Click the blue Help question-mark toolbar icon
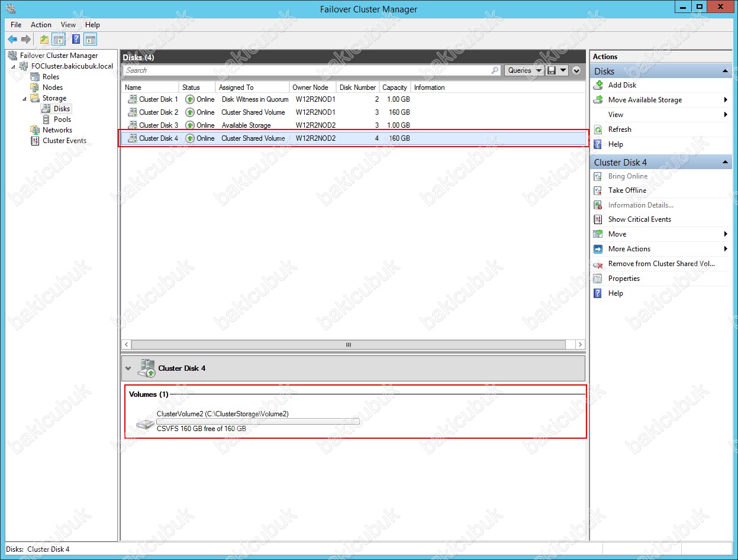Image resolution: width=738 pixels, height=560 pixels. click(x=76, y=40)
